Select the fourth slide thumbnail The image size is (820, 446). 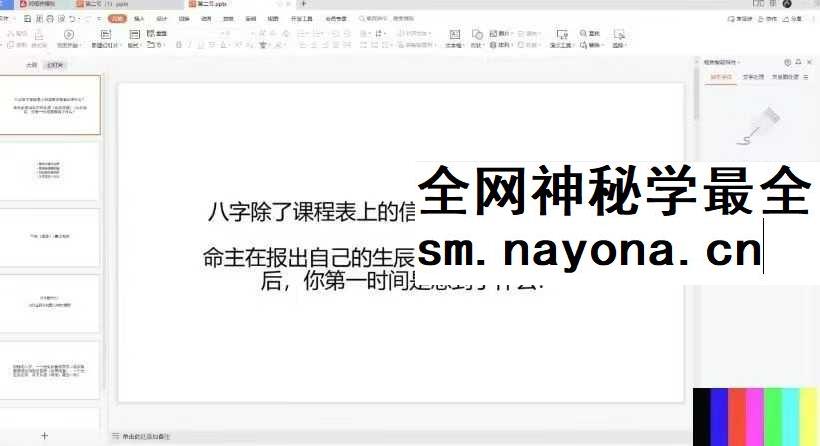pyautogui.click(x=50, y=303)
